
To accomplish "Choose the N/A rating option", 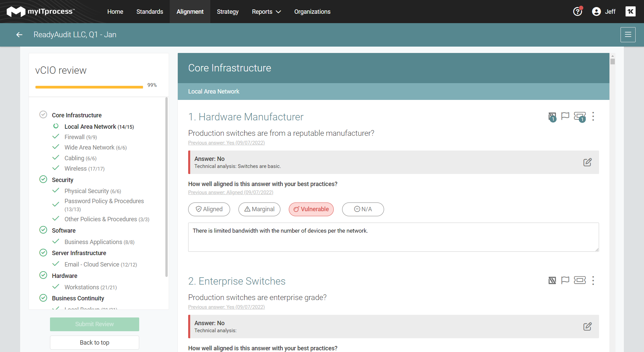I will pyautogui.click(x=363, y=209).
